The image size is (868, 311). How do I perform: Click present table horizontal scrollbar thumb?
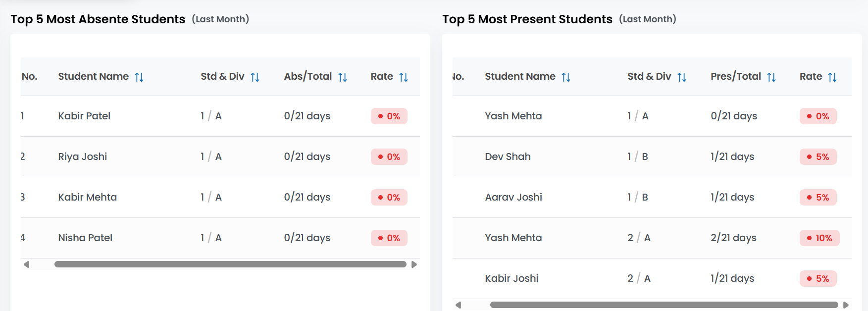(x=664, y=305)
